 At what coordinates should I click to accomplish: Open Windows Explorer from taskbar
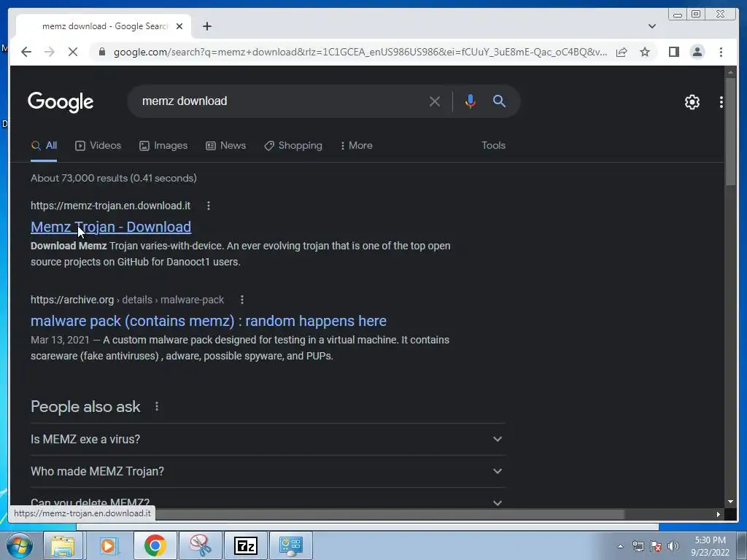[63, 545]
